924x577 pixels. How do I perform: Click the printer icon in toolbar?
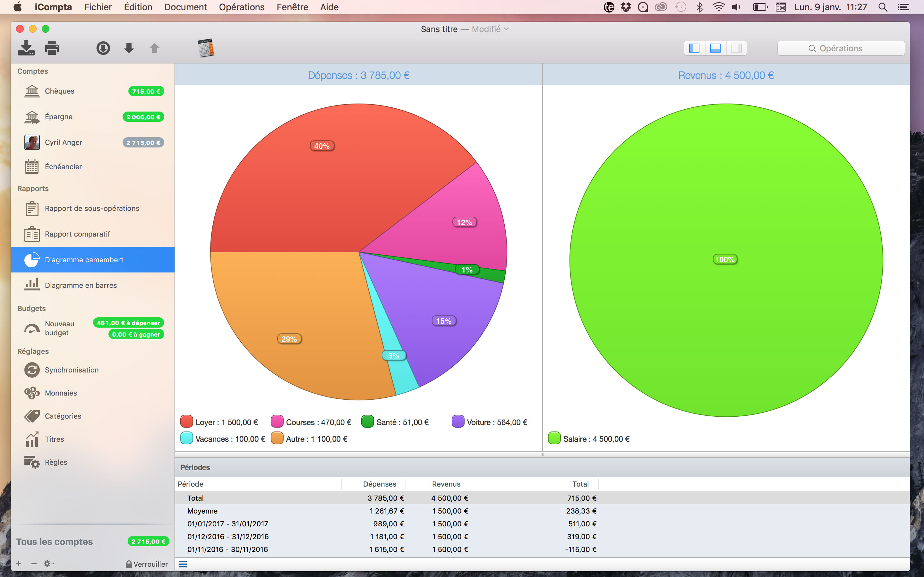click(52, 48)
